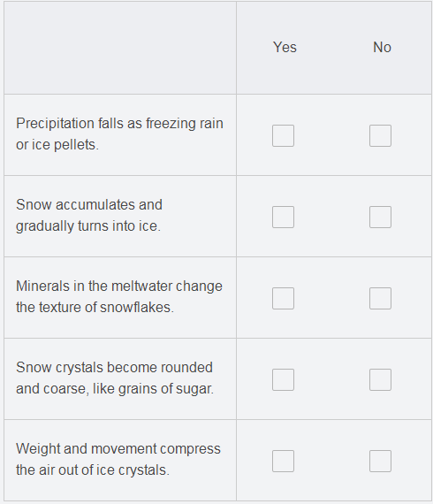Click the No column header

pos(382,47)
